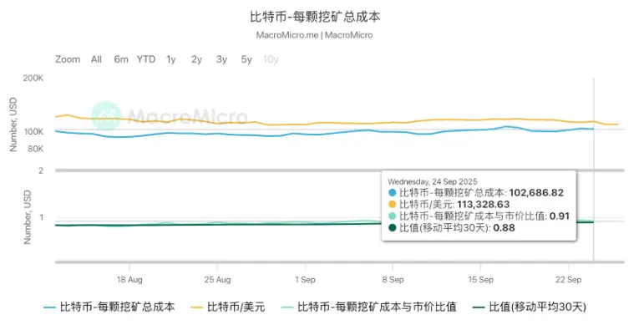Click the chart title 比特币-每颗挖矿总成本
Screen dimensions: 644x325
315,17
